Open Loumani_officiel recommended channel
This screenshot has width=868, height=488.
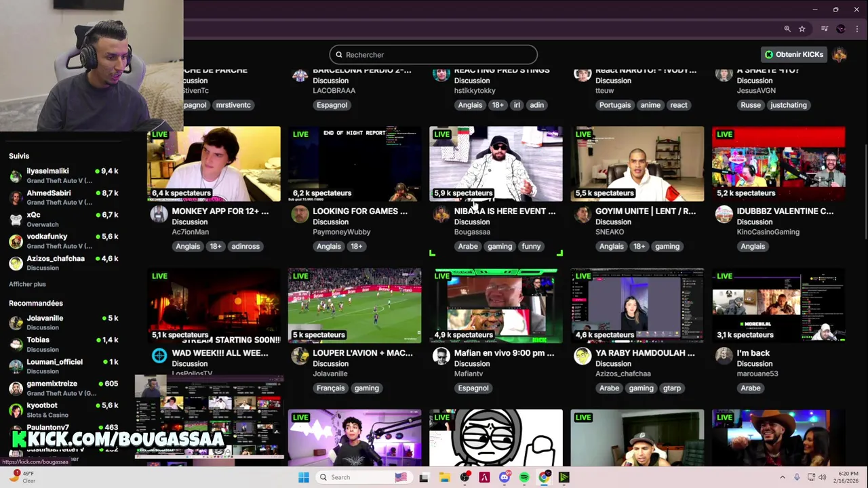point(64,366)
